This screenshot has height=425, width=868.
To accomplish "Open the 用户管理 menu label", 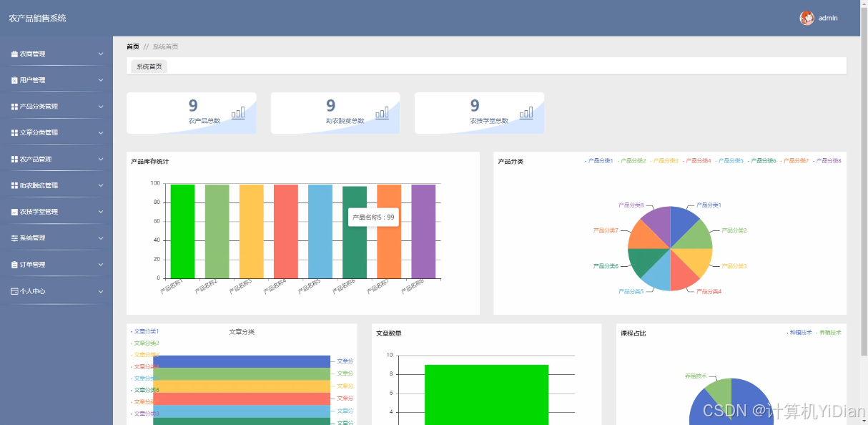I will pos(32,80).
